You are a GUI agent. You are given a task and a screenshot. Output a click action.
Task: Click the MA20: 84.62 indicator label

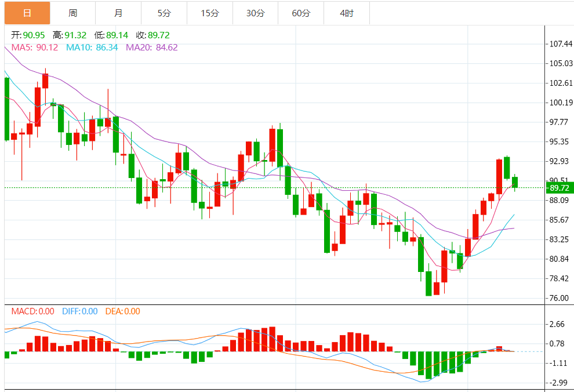tap(151, 47)
